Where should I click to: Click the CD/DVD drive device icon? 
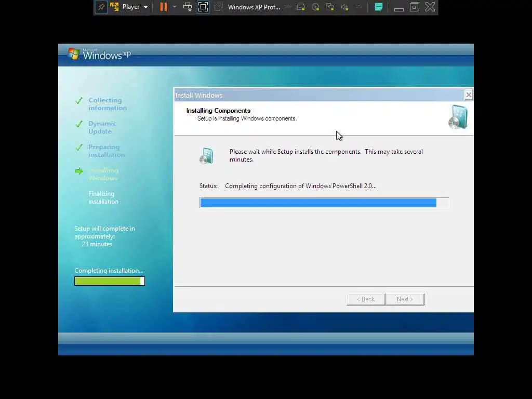(x=315, y=7)
